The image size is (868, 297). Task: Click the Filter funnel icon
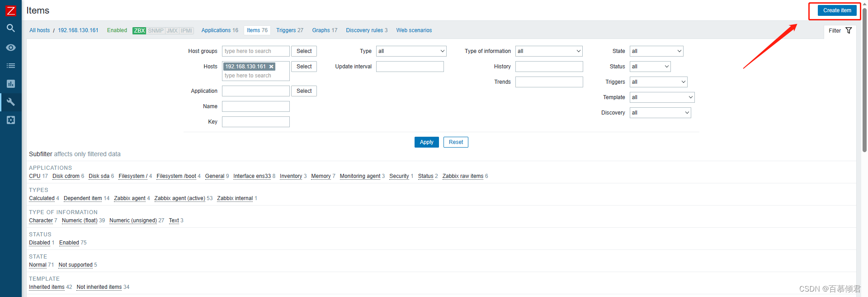point(849,30)
